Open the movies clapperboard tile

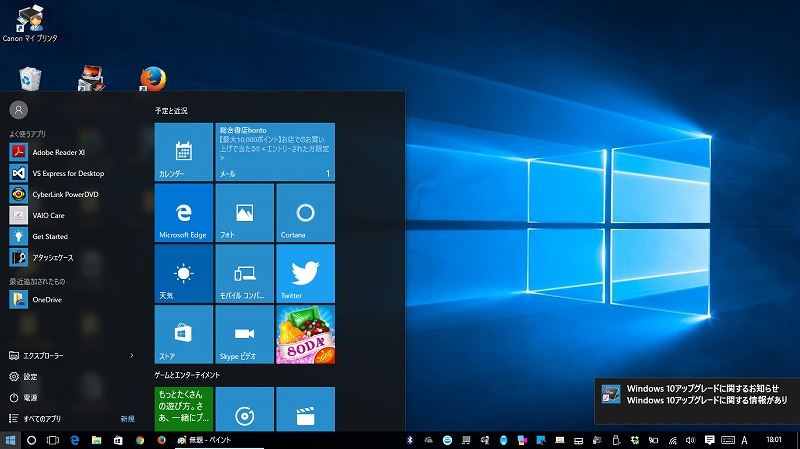(x=305, y=409)
